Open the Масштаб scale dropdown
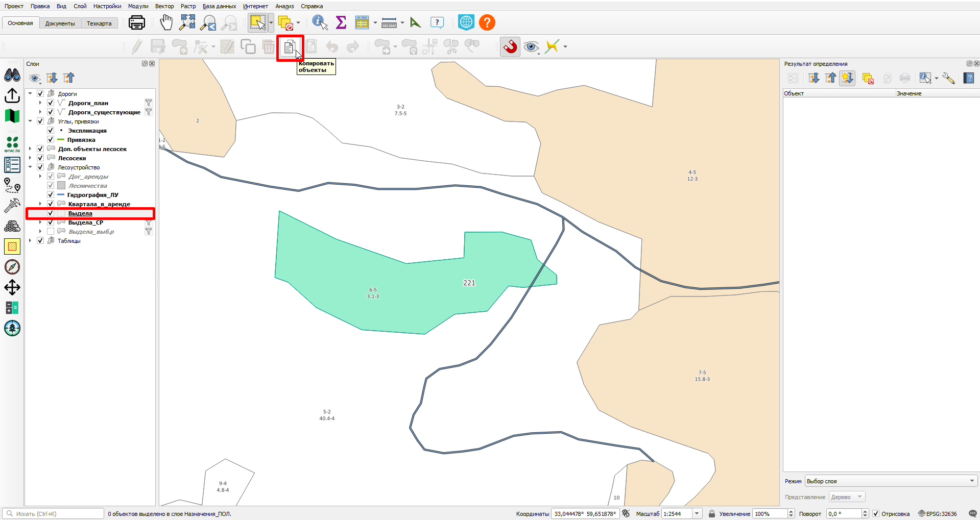Image resolution: width=980 pixels, height=520 pixels. tap(697, 514)
